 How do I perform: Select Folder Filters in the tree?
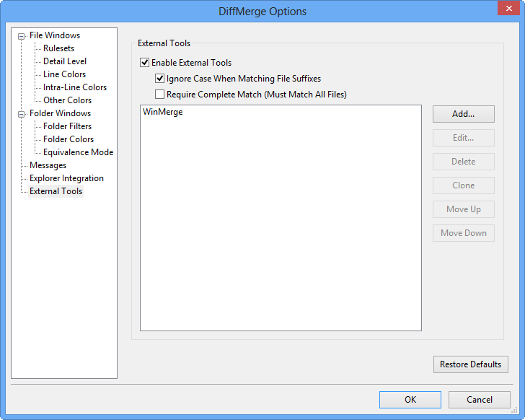pos(67,126)
